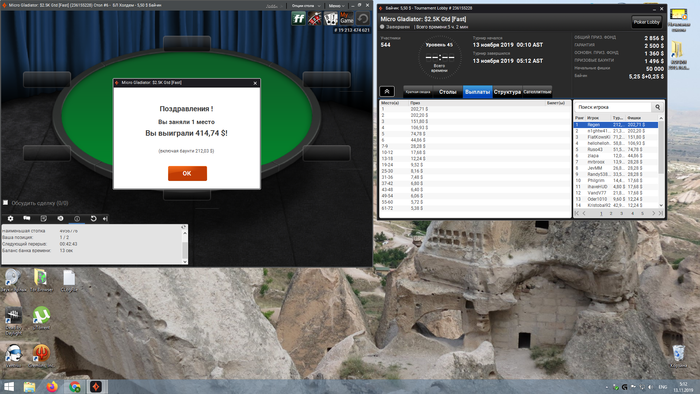Click the 'Поиск игрока' search field
The image size is (700, 394).
[613, 107]
